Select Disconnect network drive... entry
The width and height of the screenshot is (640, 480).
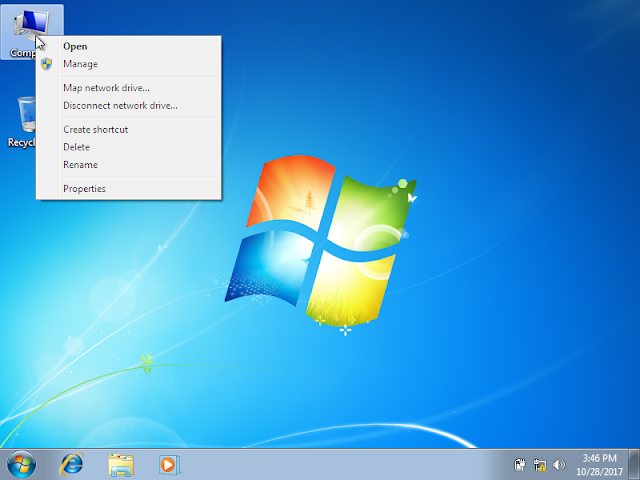pos(129,106)
